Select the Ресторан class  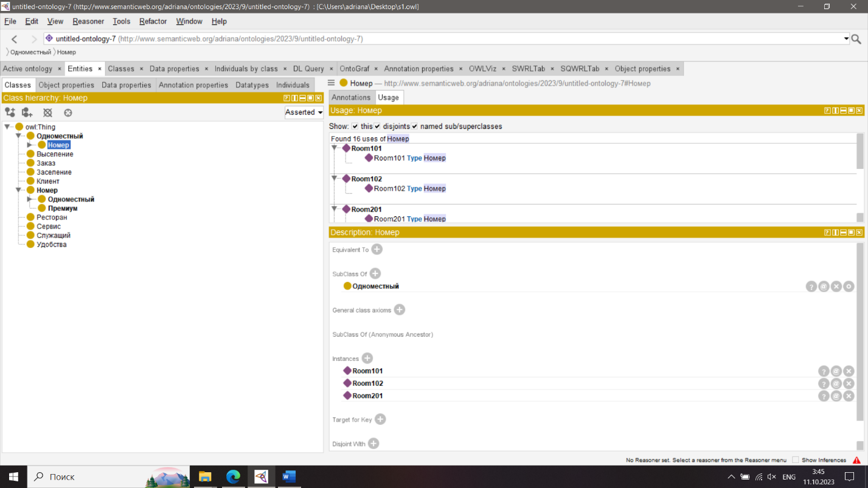[x=52, y=217]
